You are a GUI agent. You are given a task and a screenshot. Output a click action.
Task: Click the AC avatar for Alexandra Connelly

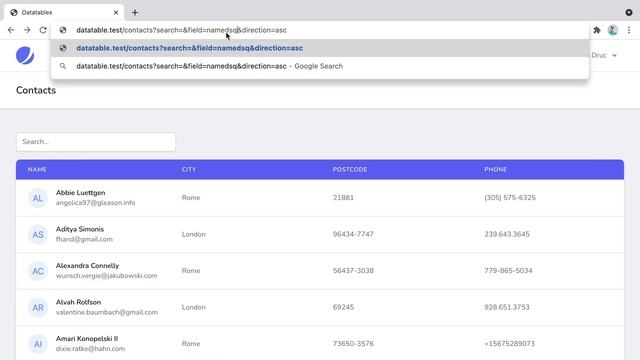click(x=38, y=271)
